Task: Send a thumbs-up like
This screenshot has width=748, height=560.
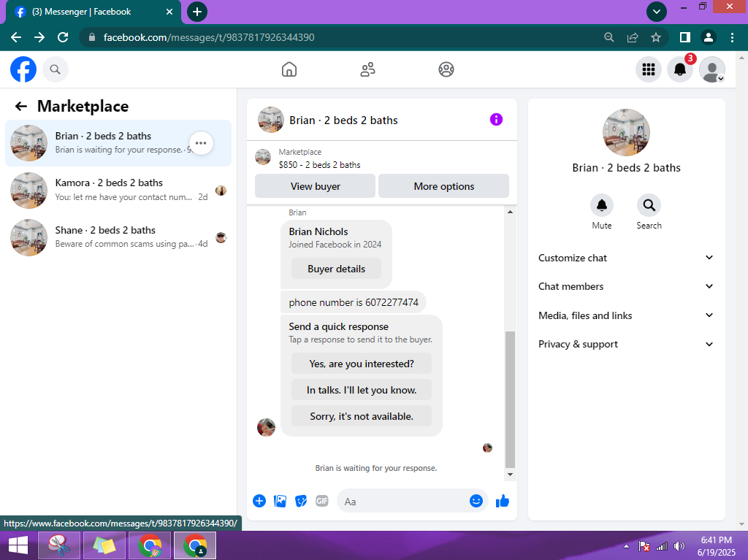Action: coord(503,501)
